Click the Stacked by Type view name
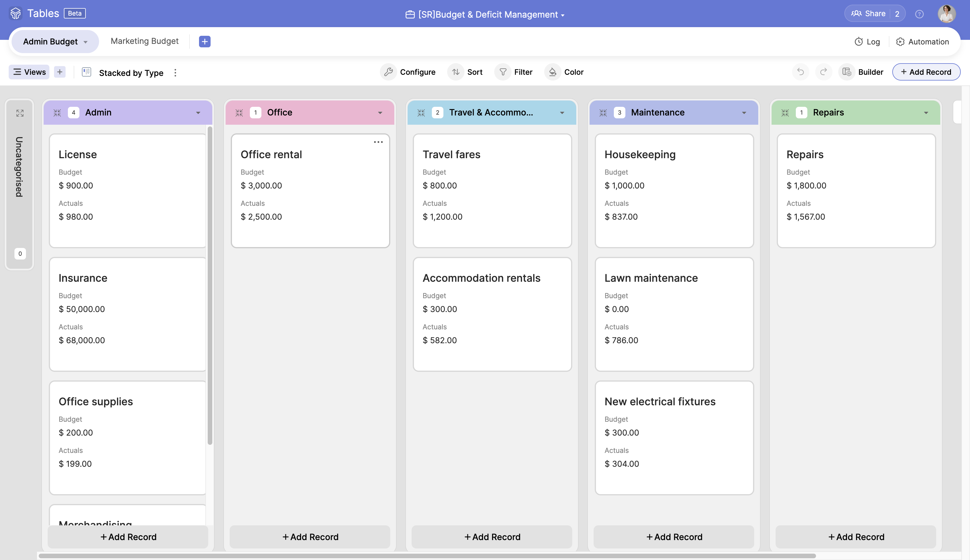This screenshot has width=970, height=560. tap(131, 73)
